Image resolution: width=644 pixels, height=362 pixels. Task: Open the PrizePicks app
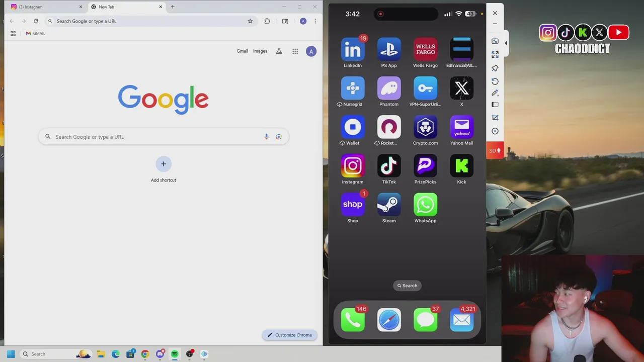[x=425, y=166]
